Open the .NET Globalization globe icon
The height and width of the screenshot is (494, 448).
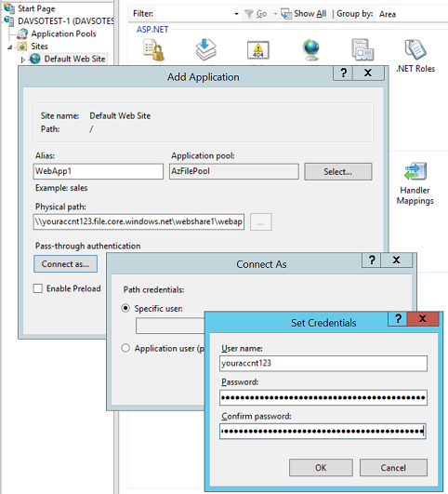[311, 50]
